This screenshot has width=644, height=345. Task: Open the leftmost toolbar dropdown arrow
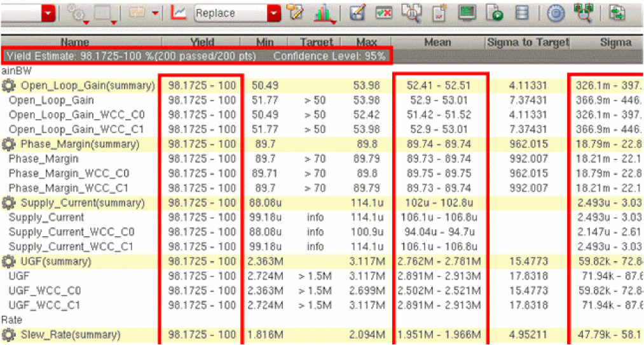click(x=48, y=13)
